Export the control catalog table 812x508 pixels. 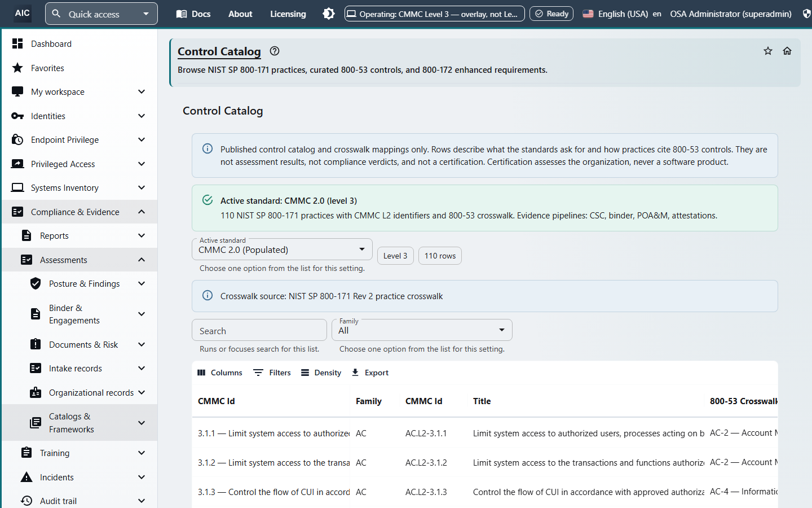pos(370,373)
